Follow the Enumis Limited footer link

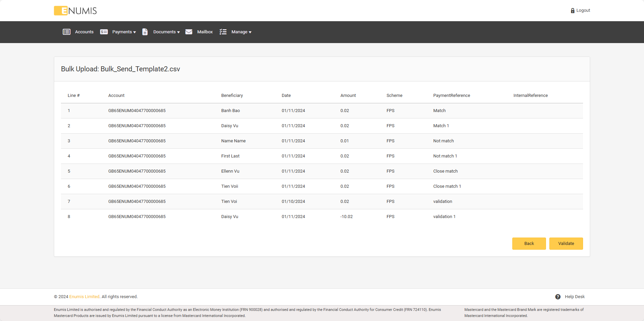(84, 297)
